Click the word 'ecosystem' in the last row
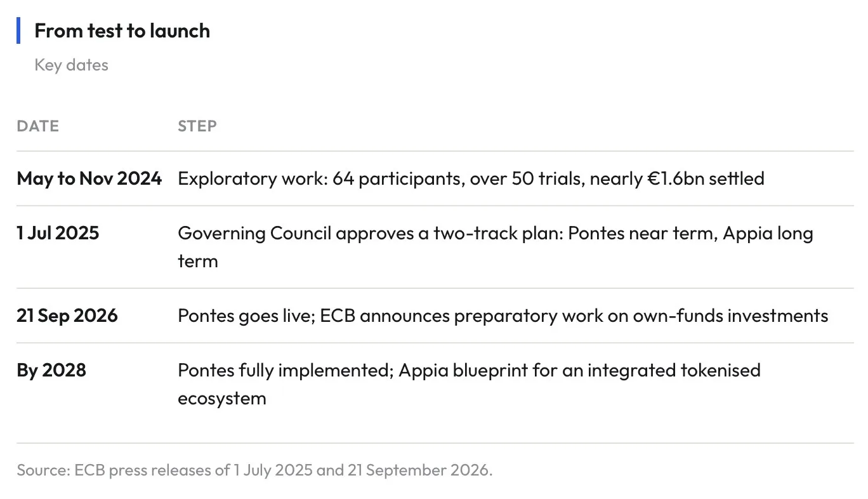The width and height of the screenshot is (868, 499). (221, 399)
